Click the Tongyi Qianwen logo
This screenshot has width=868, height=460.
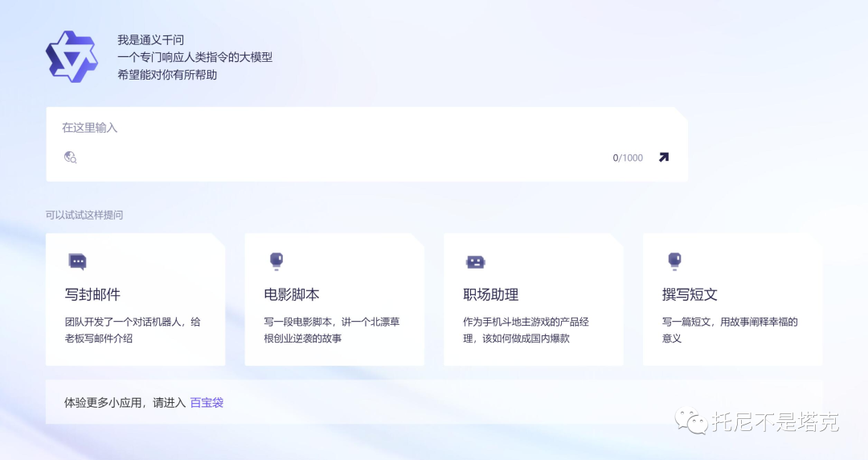[x=72, y=58]
